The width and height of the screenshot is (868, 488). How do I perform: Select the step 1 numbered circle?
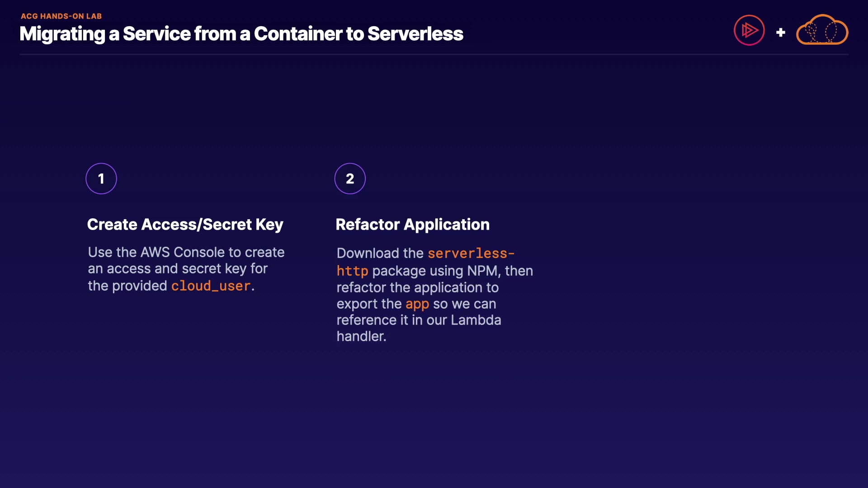pyautogui.click(x=101, y=178)
